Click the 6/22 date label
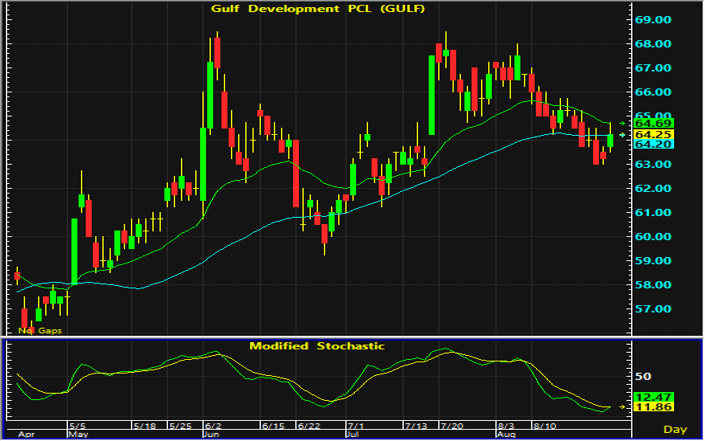 click(309, 426)
